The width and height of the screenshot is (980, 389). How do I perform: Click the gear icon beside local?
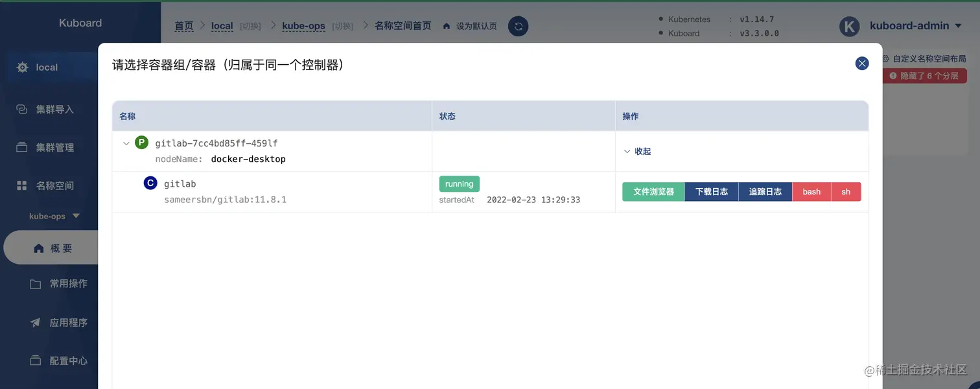pyautogui.click(x=23, y=67)
